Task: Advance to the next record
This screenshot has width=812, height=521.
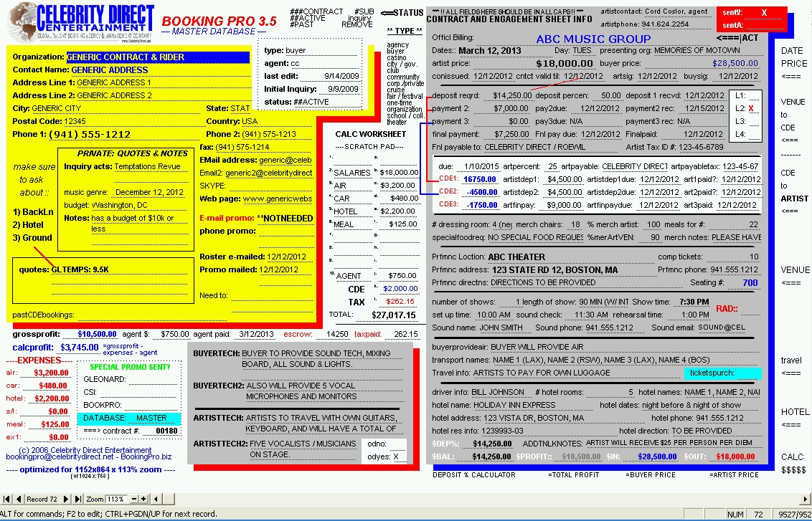Action: point(66,500)
